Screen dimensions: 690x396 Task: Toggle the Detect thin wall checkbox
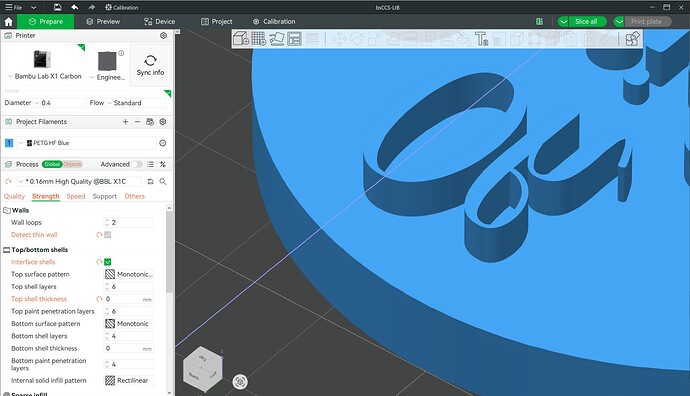[108, 235]
